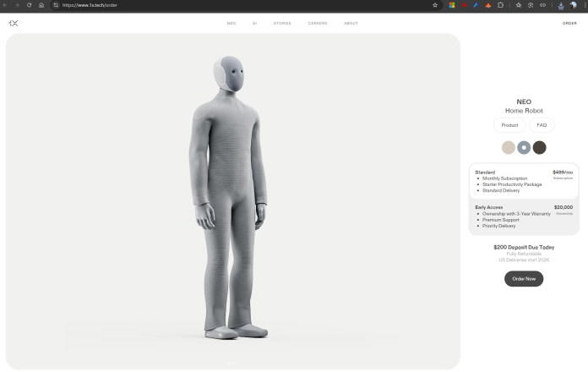Click the Order Now button
588x372 pixels.
[524, 279]
